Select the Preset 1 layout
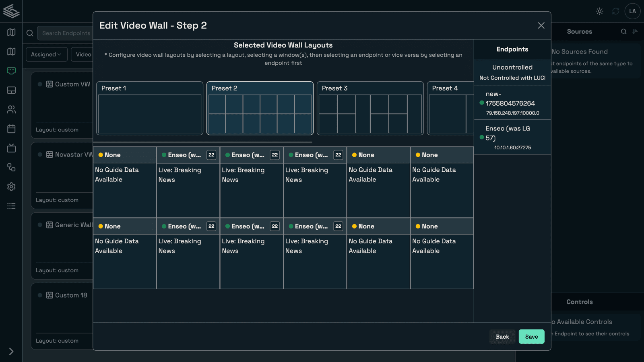This screenshot has width=644, height=362. (x=150, y=108)
